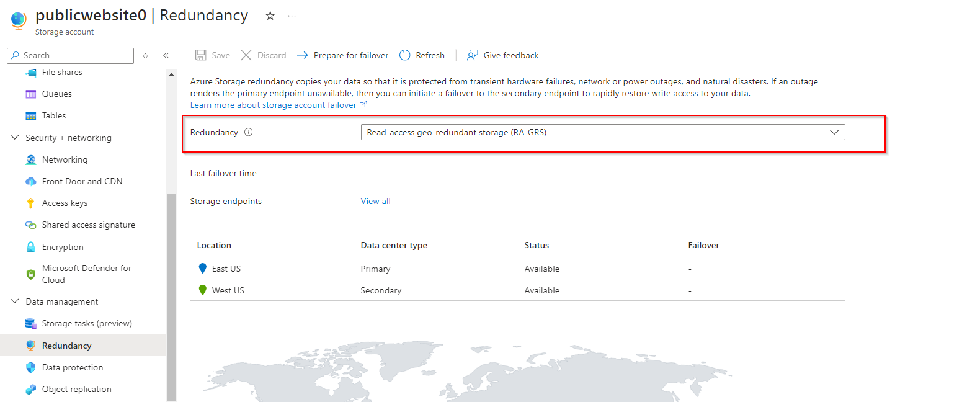Open the more options ellipsis in header

[292, 16]
